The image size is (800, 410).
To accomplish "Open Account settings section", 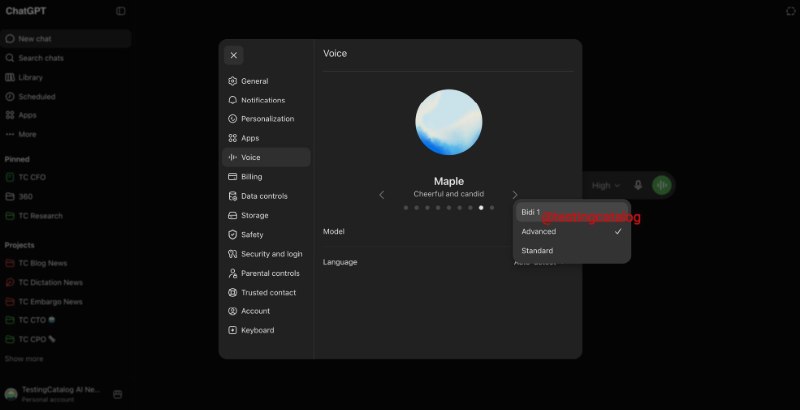I will tap(266, 311).
